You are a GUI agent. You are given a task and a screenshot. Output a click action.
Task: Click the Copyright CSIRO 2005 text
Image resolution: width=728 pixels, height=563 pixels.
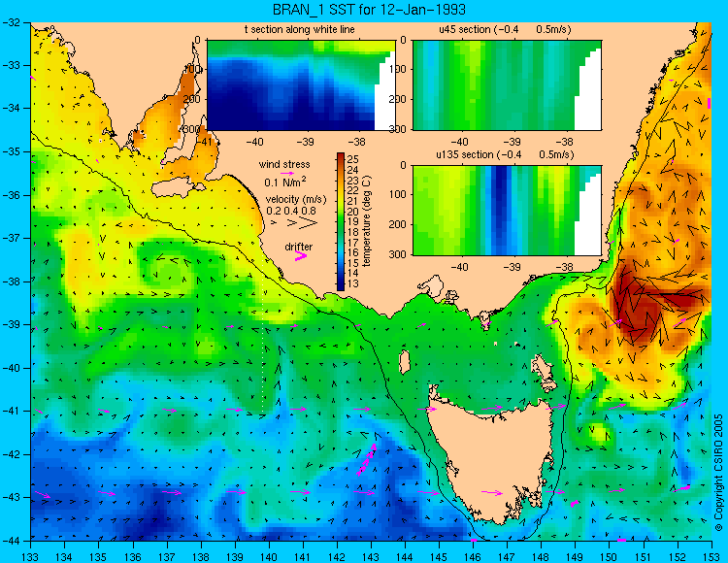pos(718,473)
